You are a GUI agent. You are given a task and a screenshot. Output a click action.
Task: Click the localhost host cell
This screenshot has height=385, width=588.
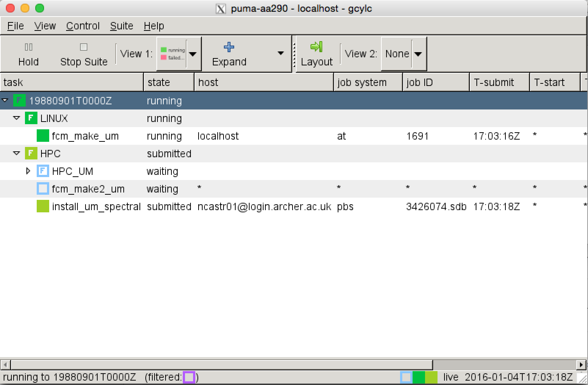218,136
